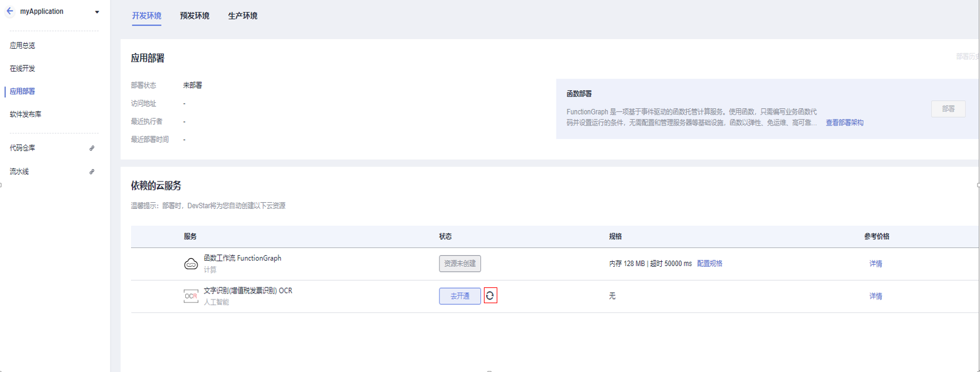Switch to the 预发环境 tab
The height and width of the screenshot is (372, 980).
tap(194, 16)
